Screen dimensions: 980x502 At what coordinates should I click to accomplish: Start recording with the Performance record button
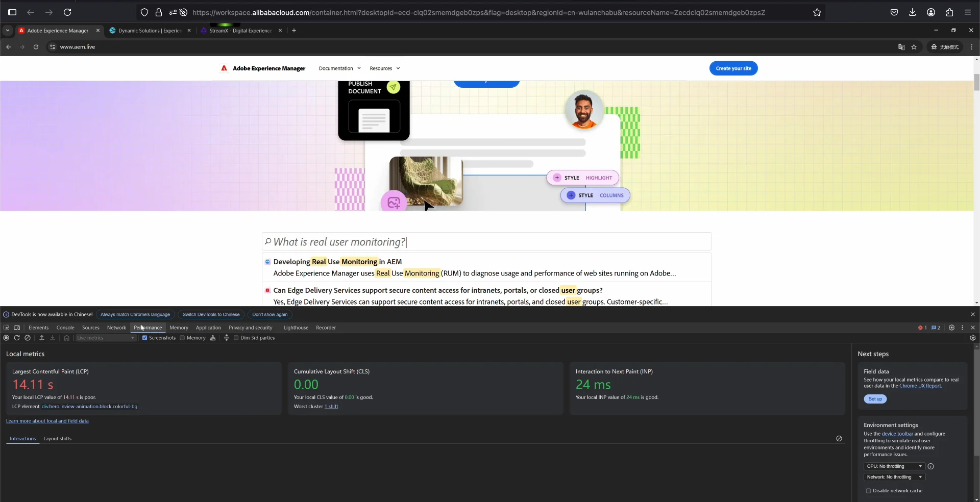coord(6,338)
